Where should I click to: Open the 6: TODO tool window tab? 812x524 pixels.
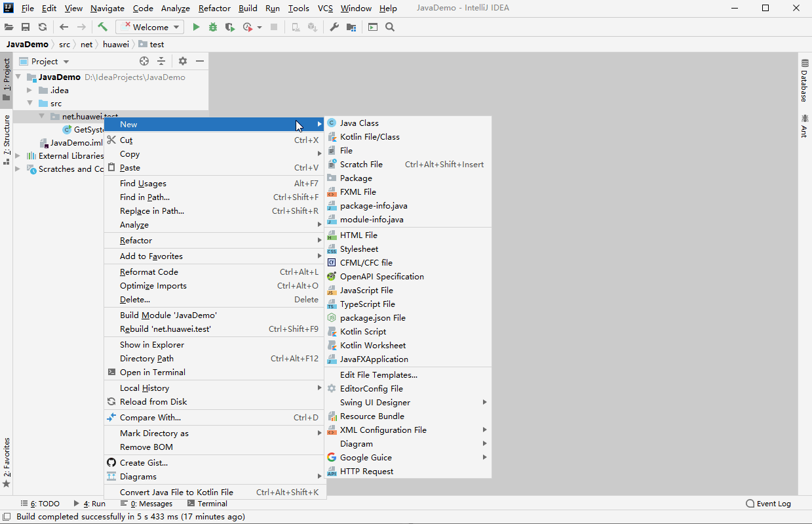(x=39, y=504)
